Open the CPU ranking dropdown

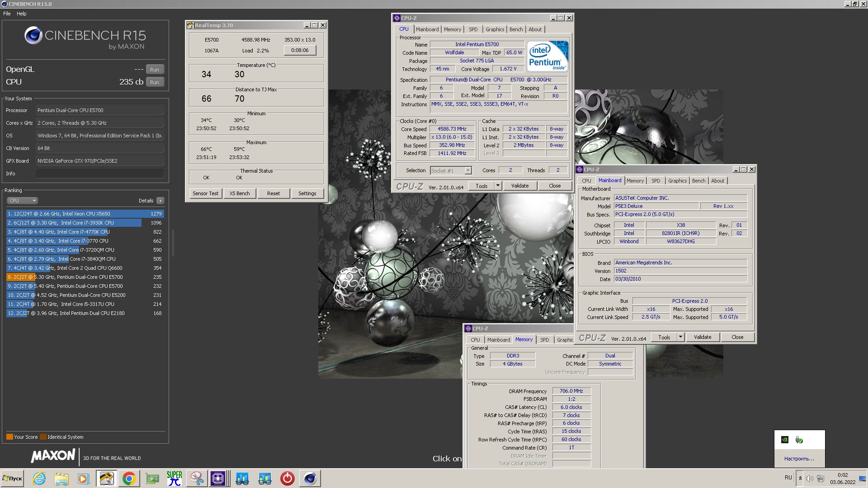tap(22, 201)
